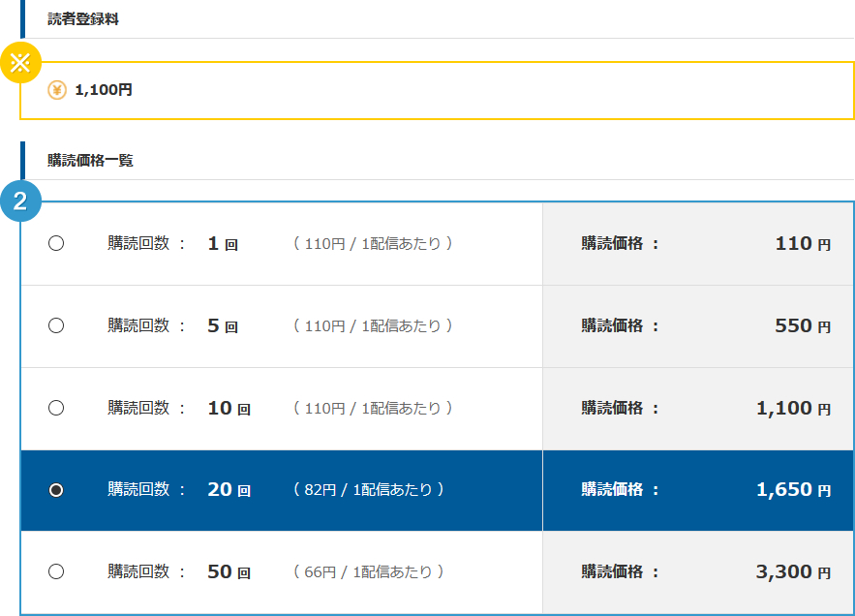Choose the 10回 subscription radio option

56,408
